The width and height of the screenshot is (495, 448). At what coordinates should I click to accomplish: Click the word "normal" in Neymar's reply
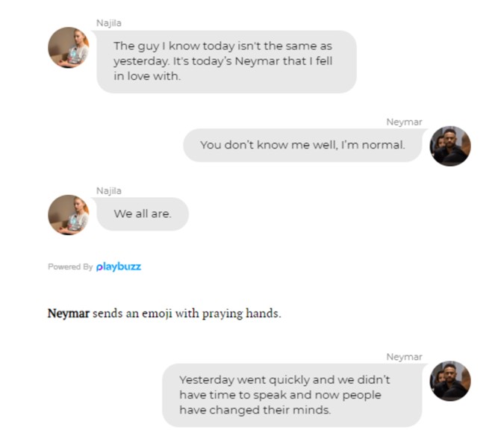pyautogui.click(x=383, y=145)
